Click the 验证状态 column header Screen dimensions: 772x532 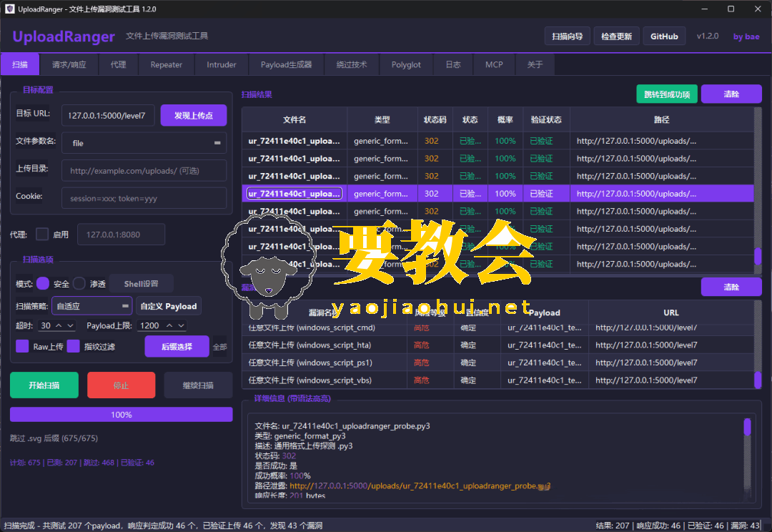[546, 119]
